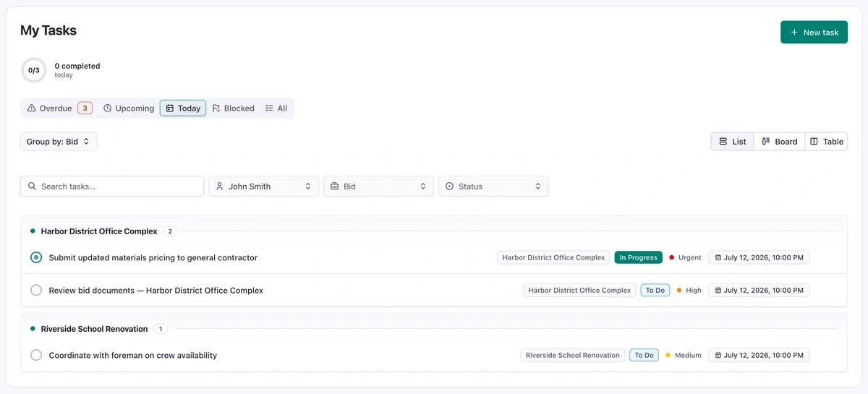This screenshot has height=394, width=868.
Task: Click due date on Submit pricing row
Action: click(759, 257)
